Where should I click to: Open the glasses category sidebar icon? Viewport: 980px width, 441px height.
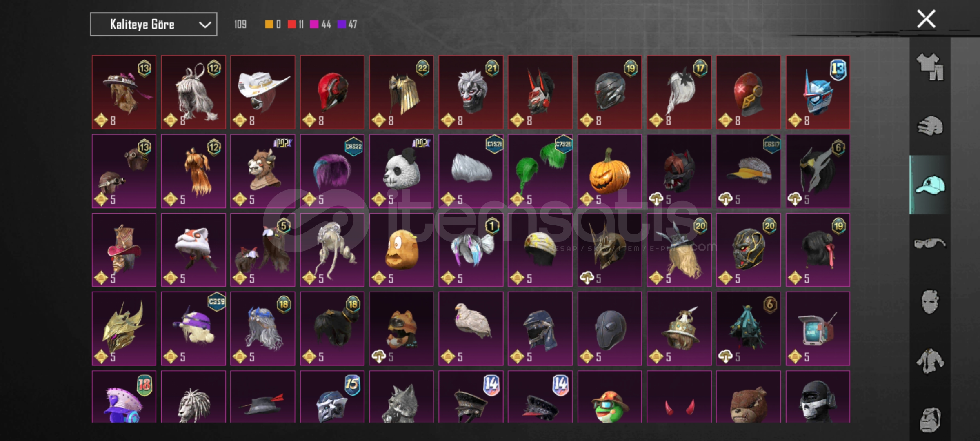930,244
